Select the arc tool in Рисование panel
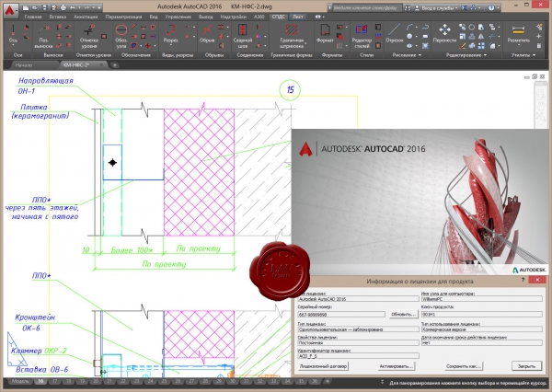 pos(409,27)
